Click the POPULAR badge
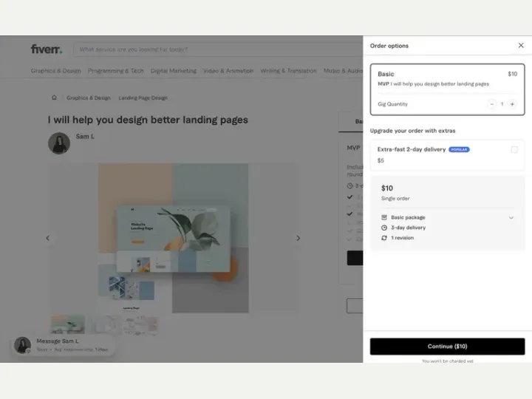The width and height of the screenshot is (532, 399). click(x=459, y=149)
